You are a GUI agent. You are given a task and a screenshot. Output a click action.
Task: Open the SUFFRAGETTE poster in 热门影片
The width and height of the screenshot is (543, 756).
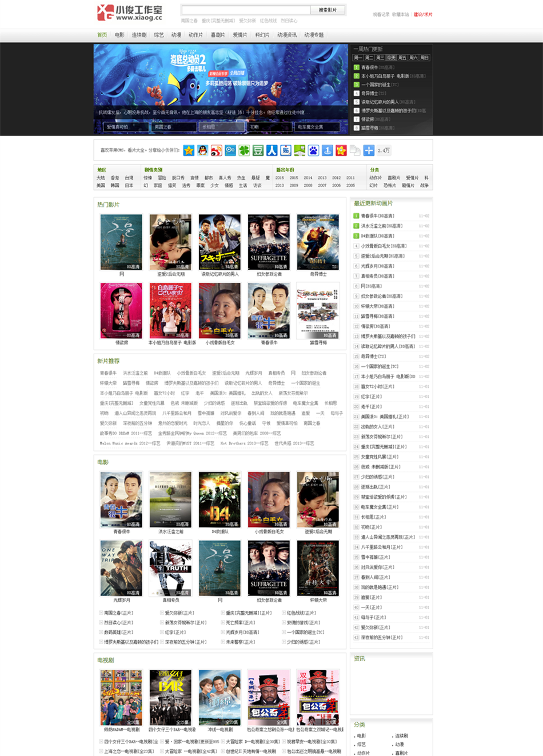pyautogui.click(x=269, y=242)
